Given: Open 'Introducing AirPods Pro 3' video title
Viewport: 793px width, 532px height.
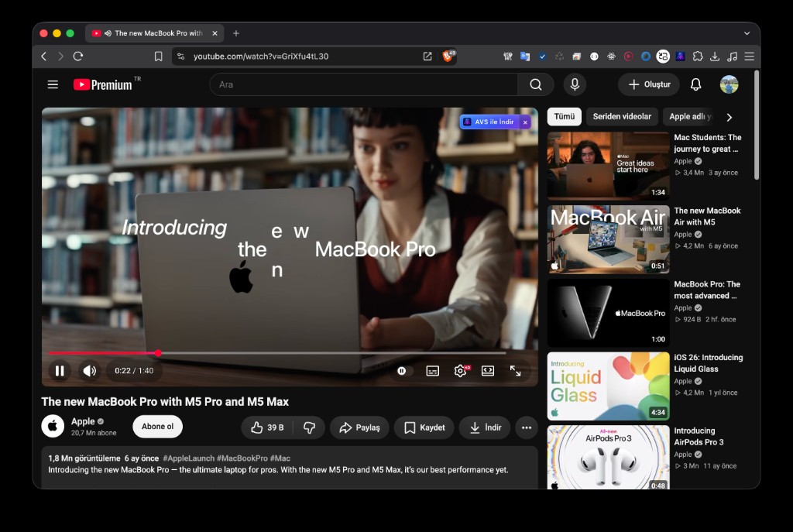Looking at the screenshot, I should coord(699,437).
